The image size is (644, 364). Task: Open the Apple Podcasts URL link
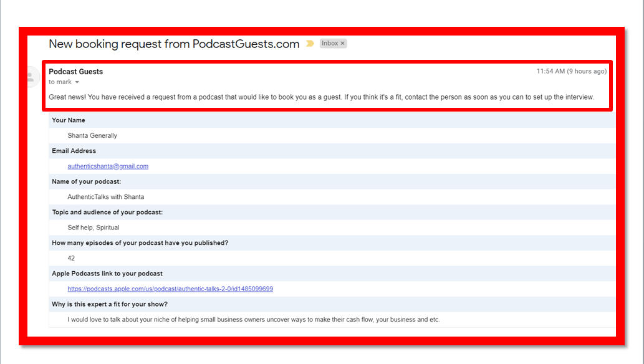point(170,289)
